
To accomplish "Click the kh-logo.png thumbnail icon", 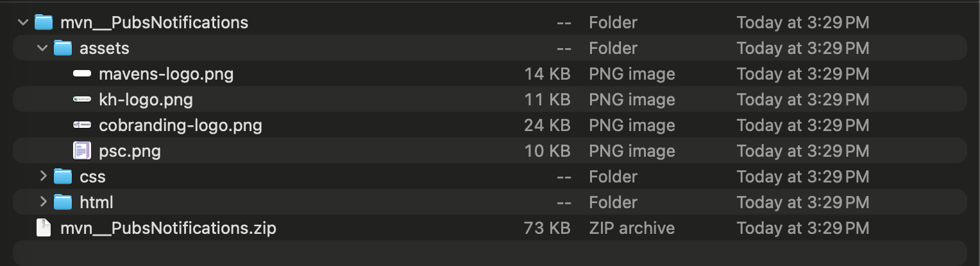I will (82, 100).
